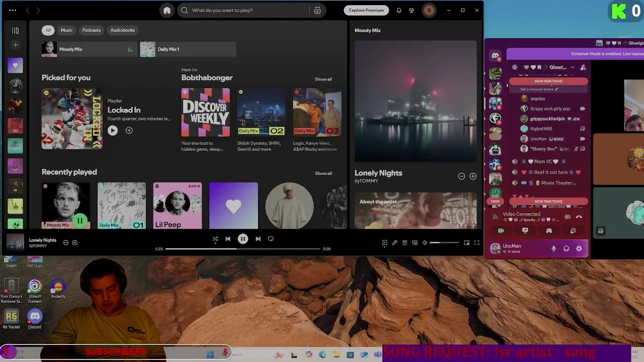Expand the Discord server name dropdown
Viewport: 644px width, 362px height.
[572, 67]
